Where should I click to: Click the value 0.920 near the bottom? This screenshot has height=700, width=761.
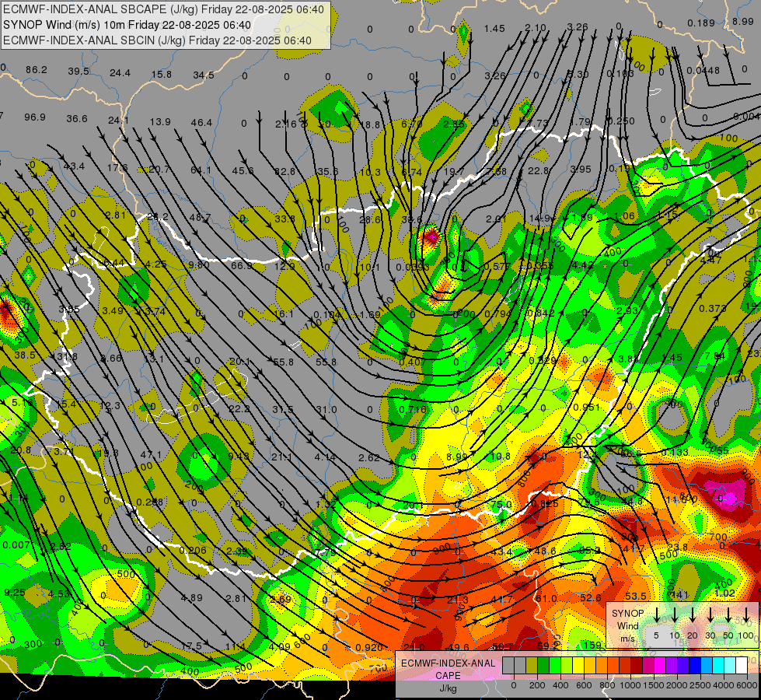pyautogui.click(x=369, y=647)
